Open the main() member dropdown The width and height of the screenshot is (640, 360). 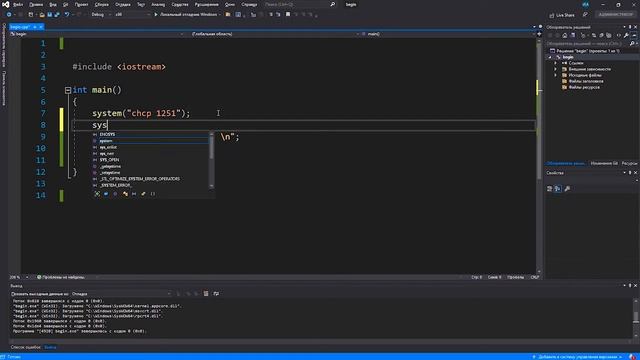click(x=448, y=34)
